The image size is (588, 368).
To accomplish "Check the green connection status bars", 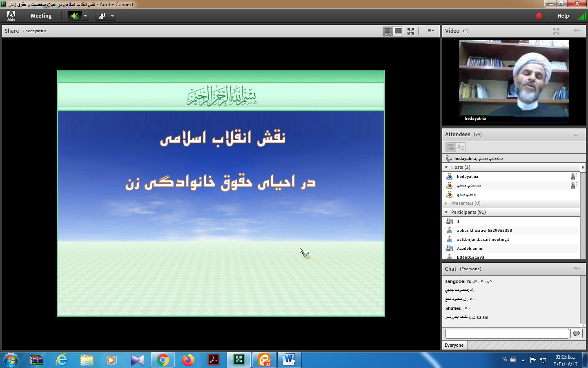I will pyautogui.click(x=582, y=16).
